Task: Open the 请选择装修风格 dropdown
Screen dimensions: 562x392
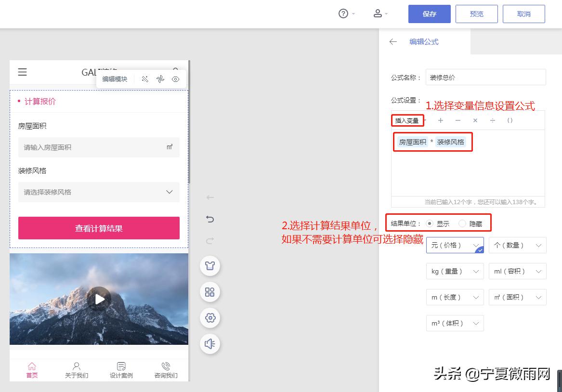Action: coord(99,192)
